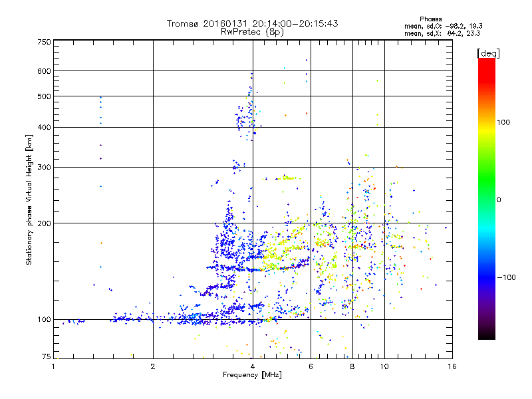Viewport: 532px width, 399px height.
Task: Click the x-axis '16' tick label
Action: [x=452, y=366]
